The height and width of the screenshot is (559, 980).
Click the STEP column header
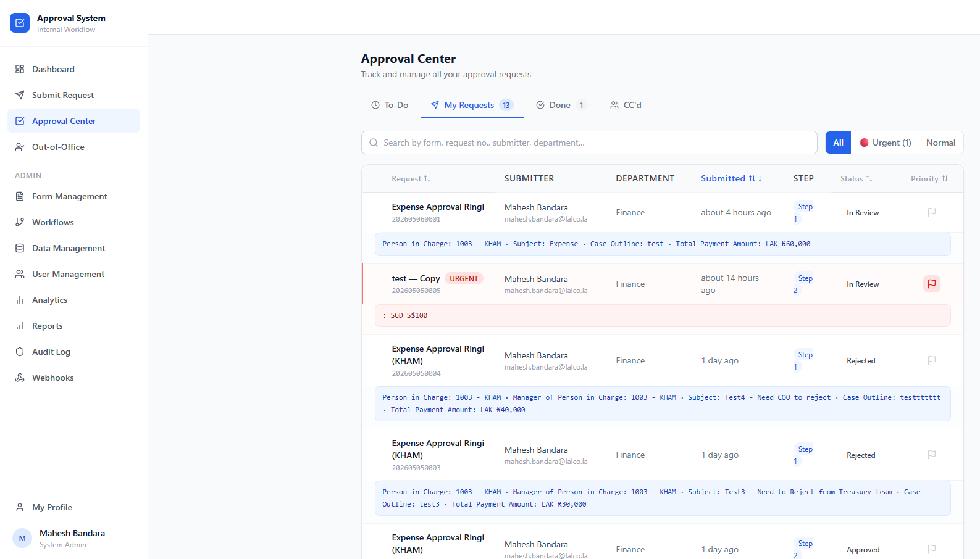pos(803,178)
